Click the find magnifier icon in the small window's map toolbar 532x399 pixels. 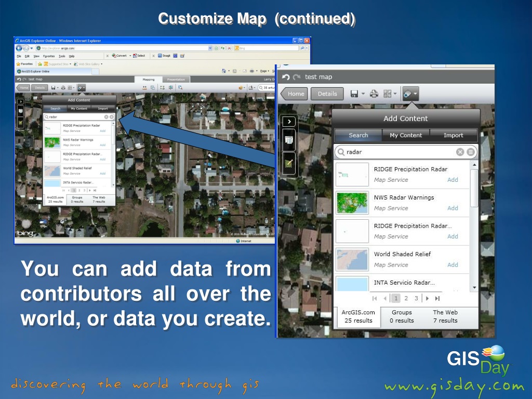[x=180, y=87]
